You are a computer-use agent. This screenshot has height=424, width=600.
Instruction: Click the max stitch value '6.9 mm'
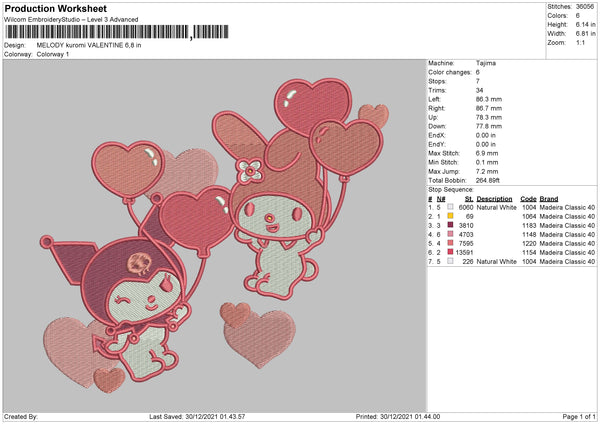[487, 153]
